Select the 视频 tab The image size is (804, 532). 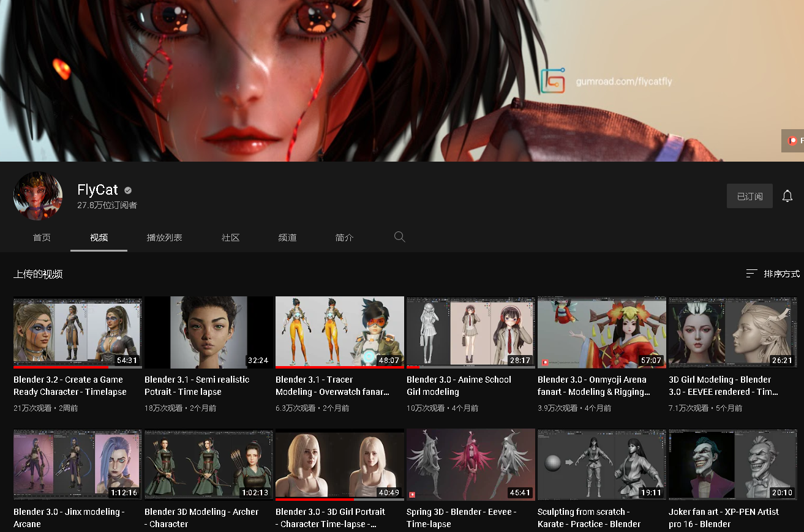99,238
